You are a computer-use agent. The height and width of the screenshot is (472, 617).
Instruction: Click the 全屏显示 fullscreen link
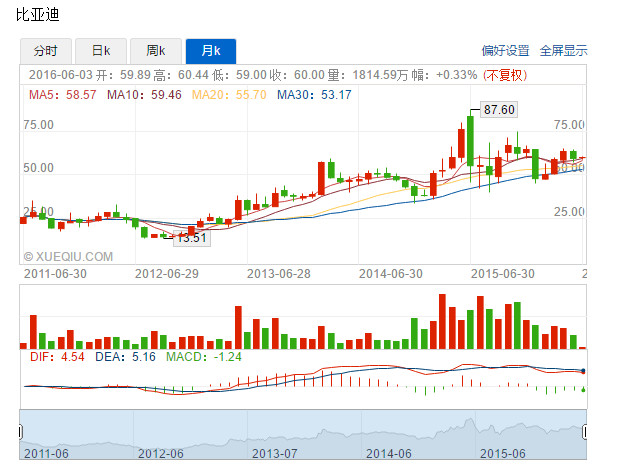[563, 51]
